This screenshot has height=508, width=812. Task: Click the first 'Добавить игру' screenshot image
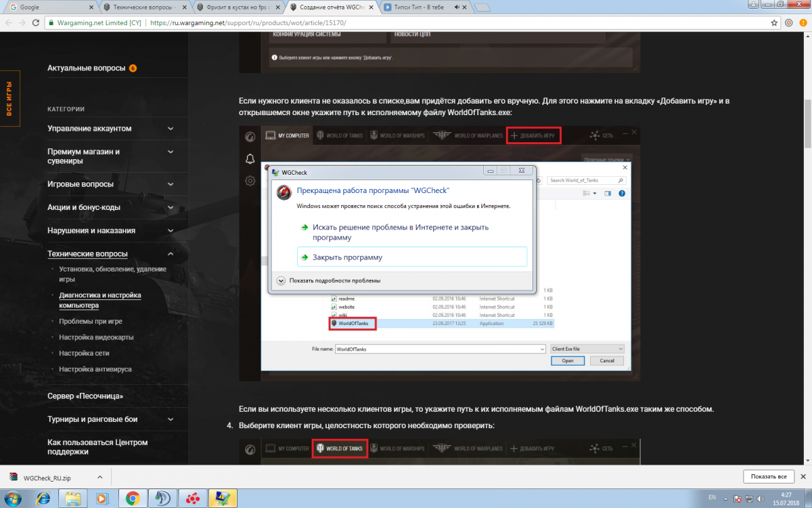point(439,253)
